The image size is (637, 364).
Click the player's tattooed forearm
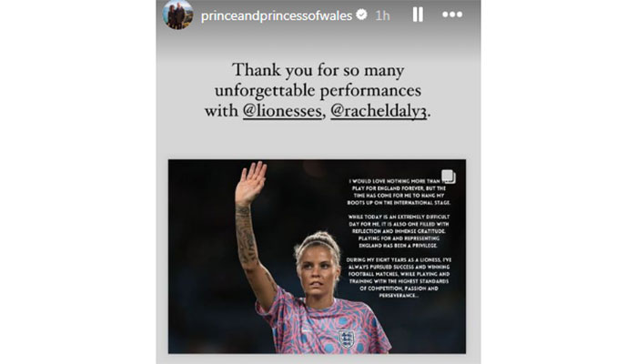(x=247, y=236)
